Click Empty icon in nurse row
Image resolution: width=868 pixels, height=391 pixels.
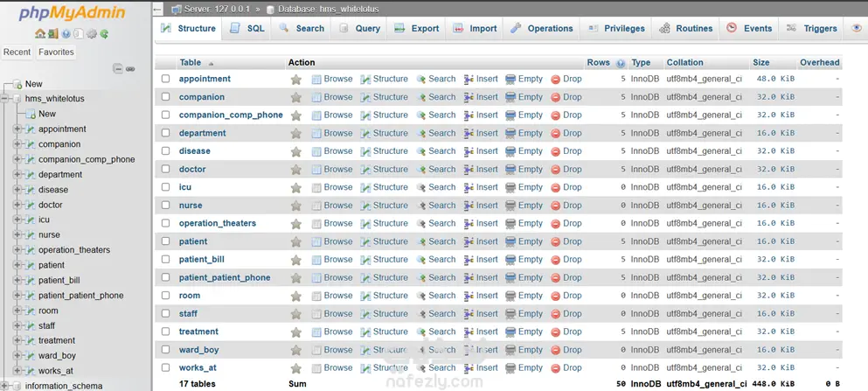pos(510,206)
